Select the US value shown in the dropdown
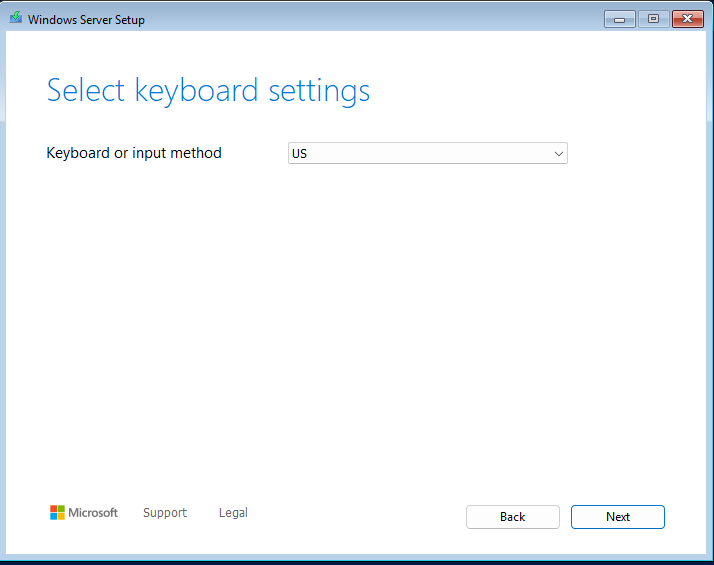The height and width of the screenshot is (565, 714). click(x=300, y=154)
